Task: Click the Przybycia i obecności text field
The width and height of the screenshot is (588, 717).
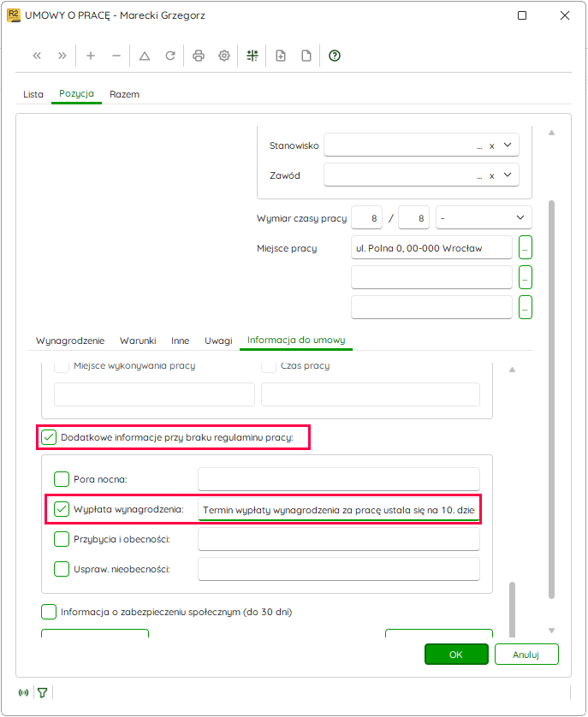Action: point(339,539)
